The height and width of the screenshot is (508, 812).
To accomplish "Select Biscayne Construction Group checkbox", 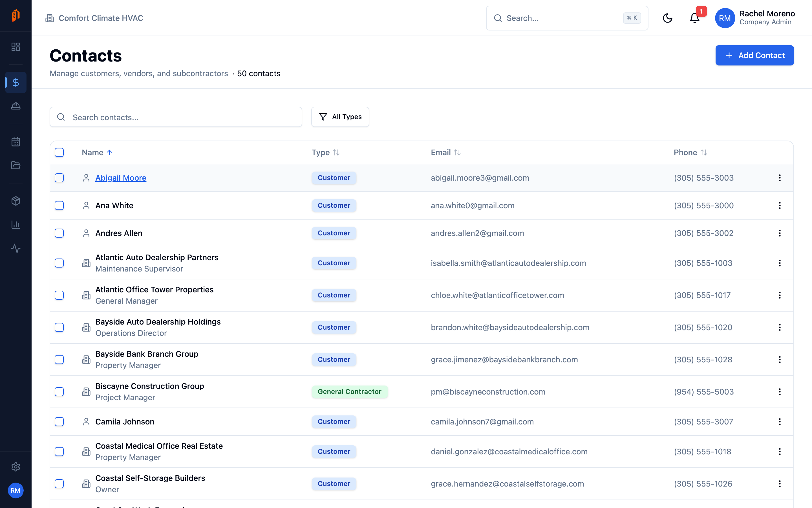I will tap(59, 392).
